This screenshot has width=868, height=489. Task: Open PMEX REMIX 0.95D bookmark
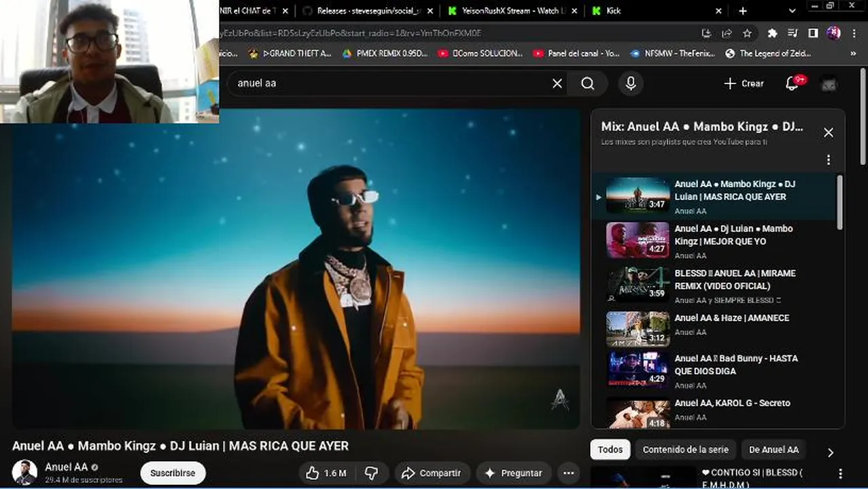point(385,53)
